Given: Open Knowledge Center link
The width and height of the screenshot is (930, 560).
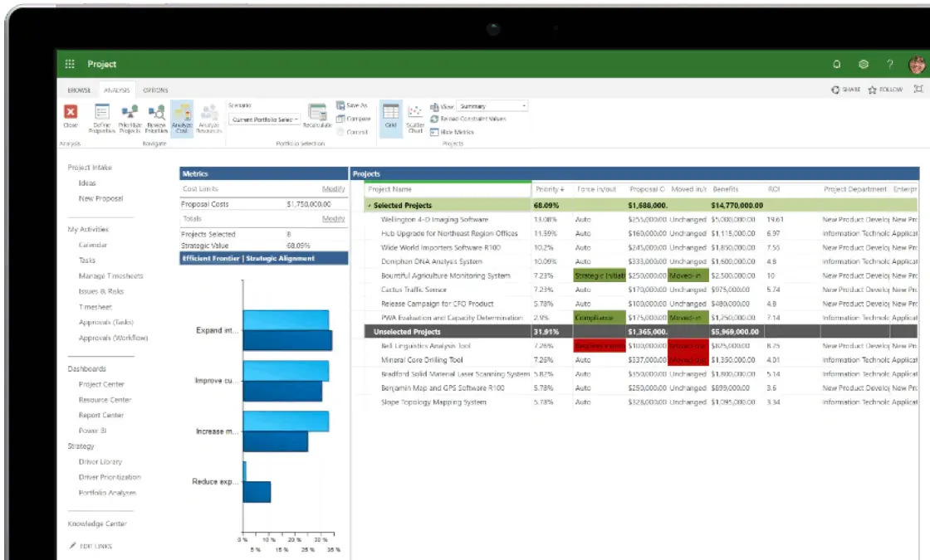Looking at the screenshot, I should (97, 523).
